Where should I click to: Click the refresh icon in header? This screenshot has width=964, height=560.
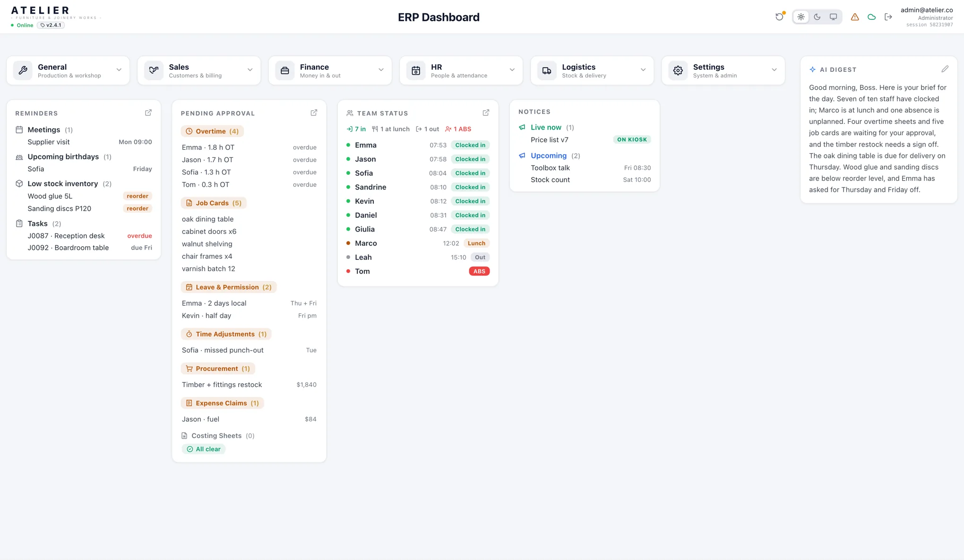point(779,17)
